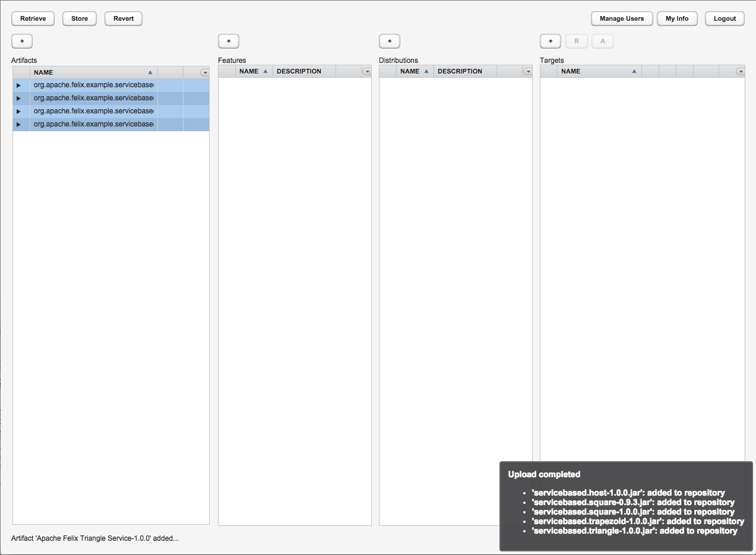756x555 pixels.
Task: Open the Distributions table column selector menu
Action: (x=528, y=71)
